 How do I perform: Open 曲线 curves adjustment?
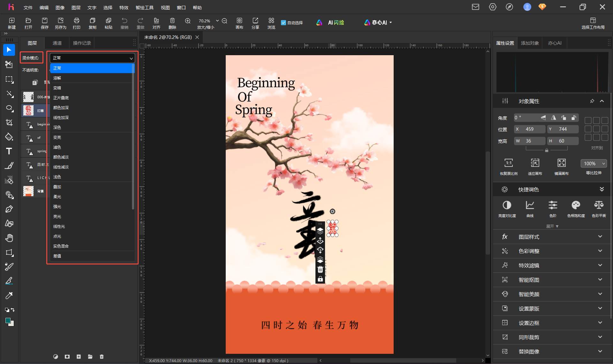(x=530, y=209)
